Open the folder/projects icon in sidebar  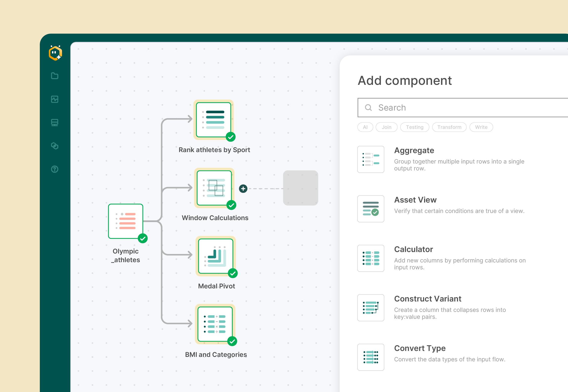coord(55,76)
